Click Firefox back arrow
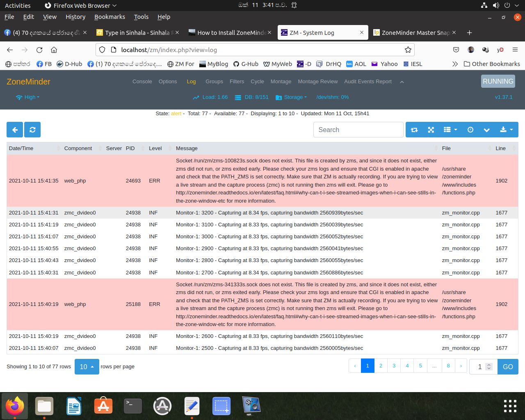Screen dimensions: 525x420 10,50
